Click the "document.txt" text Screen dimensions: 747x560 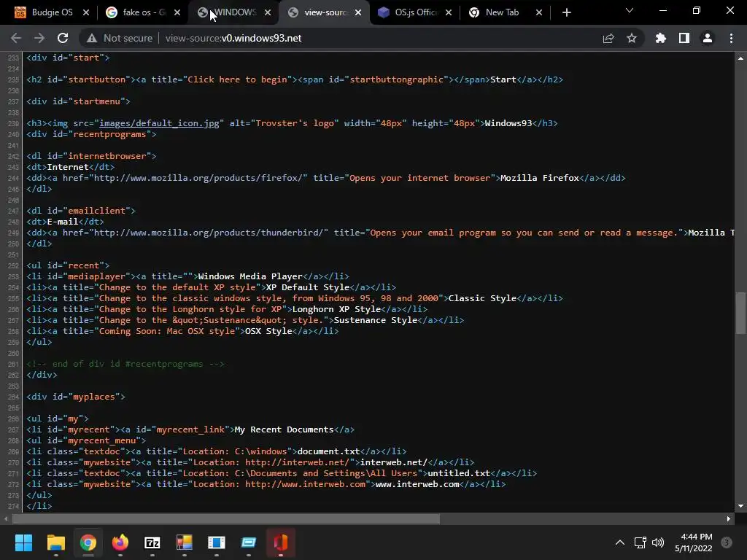(329, 451)
